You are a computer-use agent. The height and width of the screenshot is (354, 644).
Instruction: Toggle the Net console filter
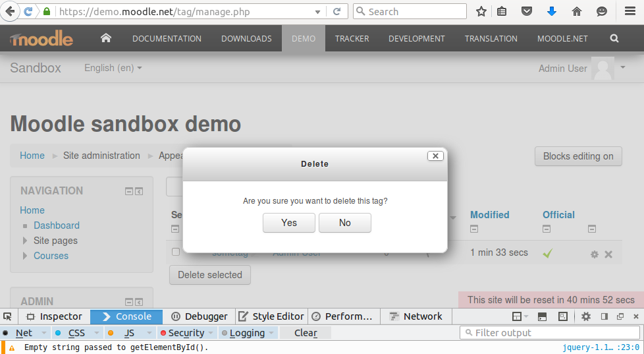point(24,333)
